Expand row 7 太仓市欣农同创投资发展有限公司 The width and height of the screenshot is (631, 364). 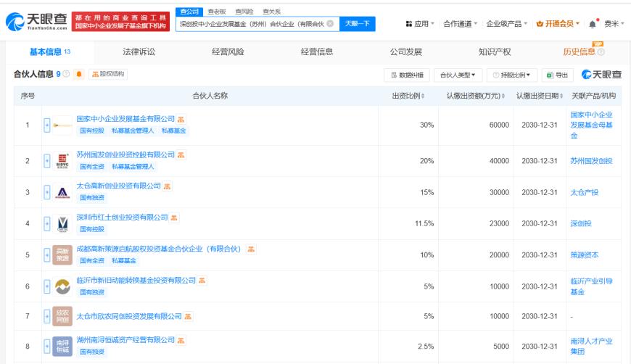[47, 316]
